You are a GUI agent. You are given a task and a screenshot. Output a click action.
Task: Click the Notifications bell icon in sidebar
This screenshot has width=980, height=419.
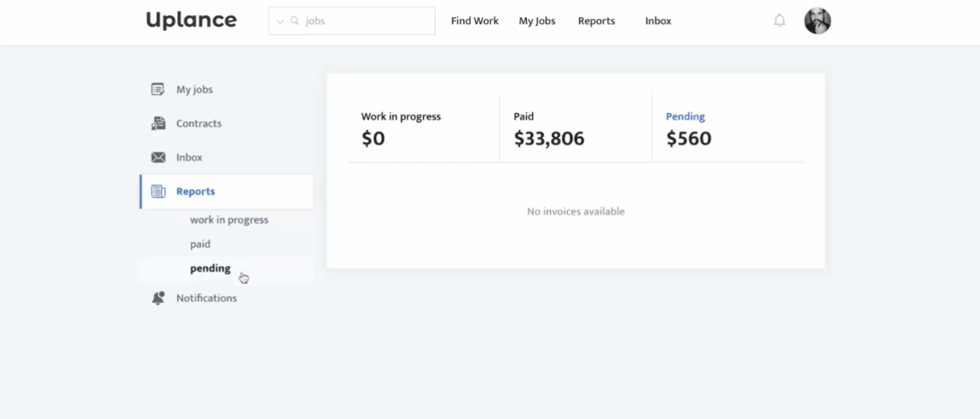pos(158,298)
